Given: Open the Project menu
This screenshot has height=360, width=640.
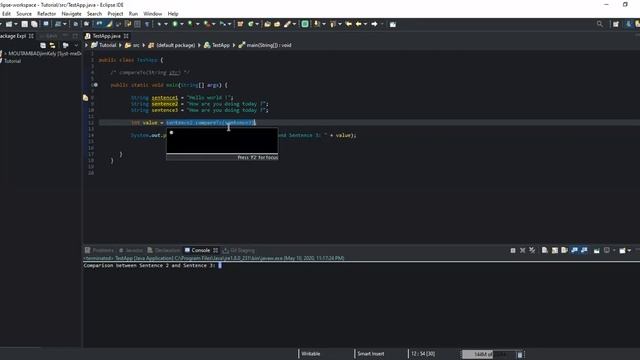Looking at the screenshot, I should click(115, 13).
